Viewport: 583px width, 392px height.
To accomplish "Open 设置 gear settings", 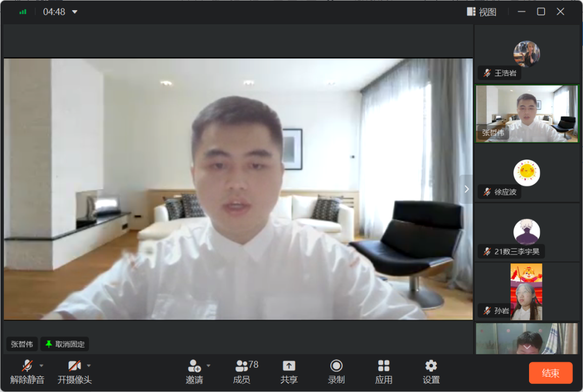I will point(431,366).
